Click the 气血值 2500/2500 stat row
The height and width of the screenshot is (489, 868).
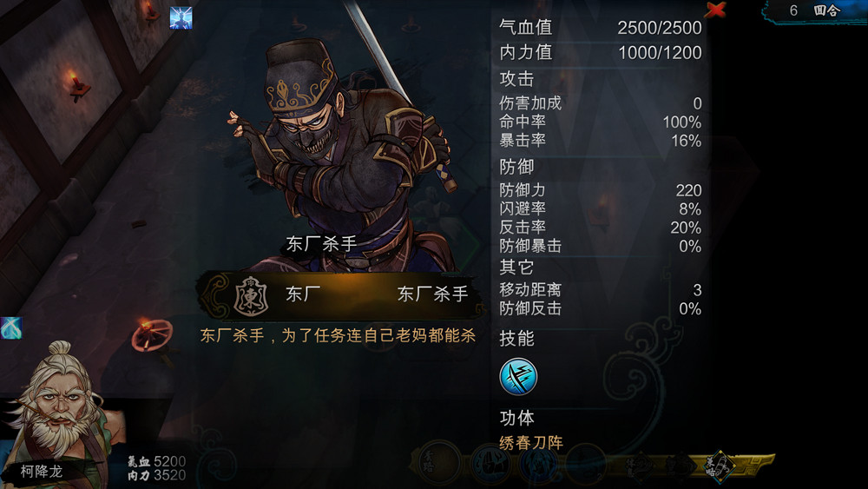coord(600,27)
